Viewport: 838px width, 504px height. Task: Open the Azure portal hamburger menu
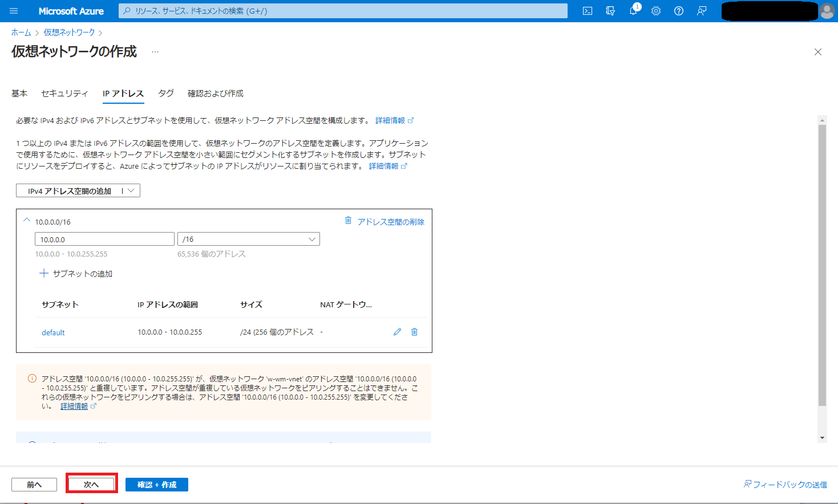tap(14, 11)
